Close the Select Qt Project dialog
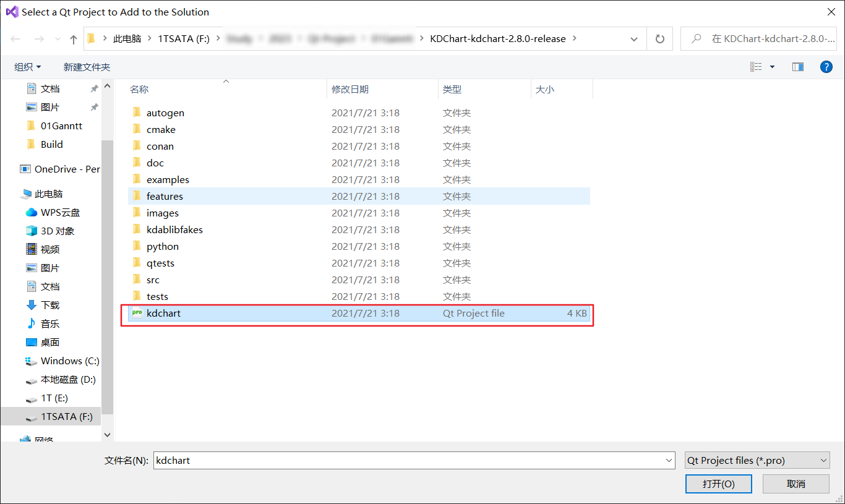This screenshot has width=845, height=504. pos(831,12)
